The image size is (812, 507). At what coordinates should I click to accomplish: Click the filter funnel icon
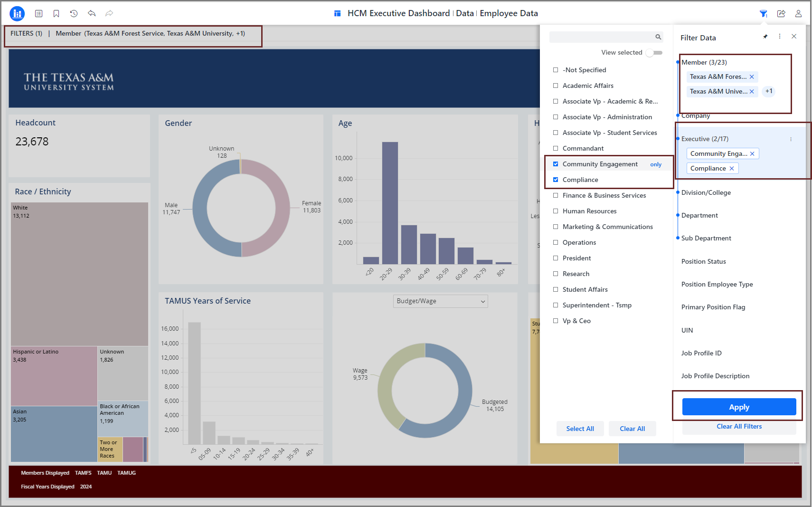coord(763,13)
